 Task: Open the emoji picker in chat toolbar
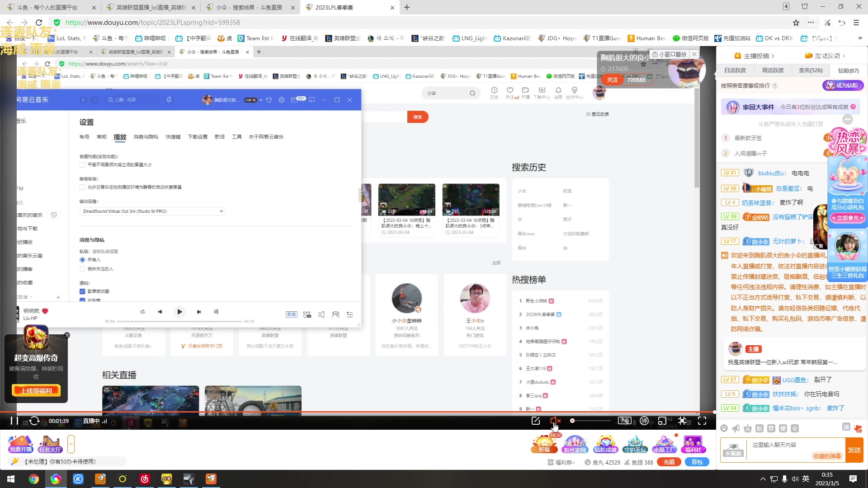coord(724,428)
